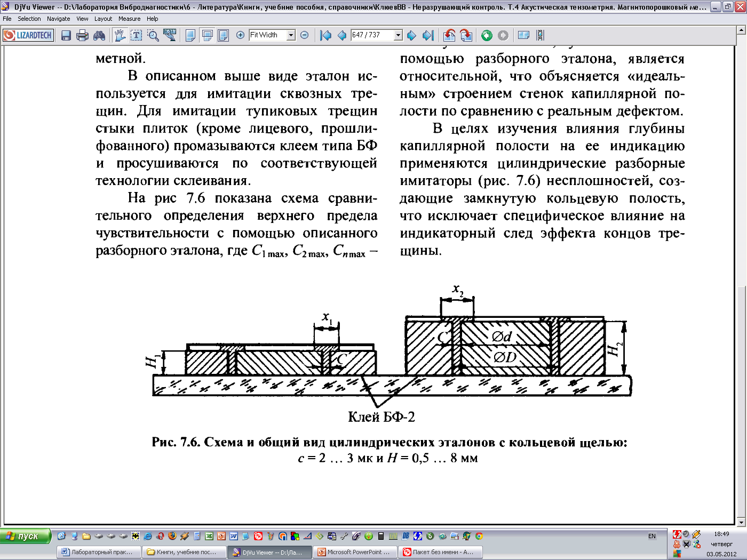Rotate the page clockwise

[x=466, y=35]
